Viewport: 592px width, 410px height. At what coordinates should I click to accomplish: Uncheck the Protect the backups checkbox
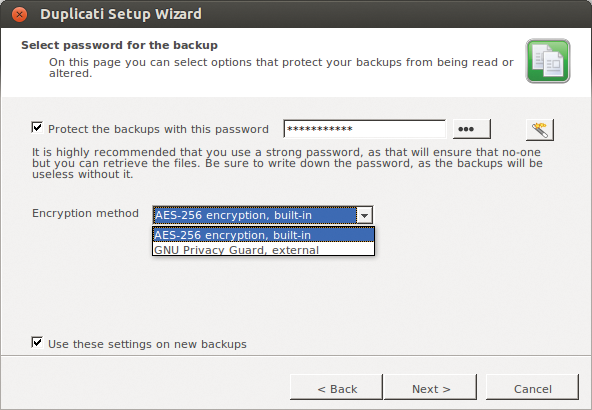[x=37, y=128]
